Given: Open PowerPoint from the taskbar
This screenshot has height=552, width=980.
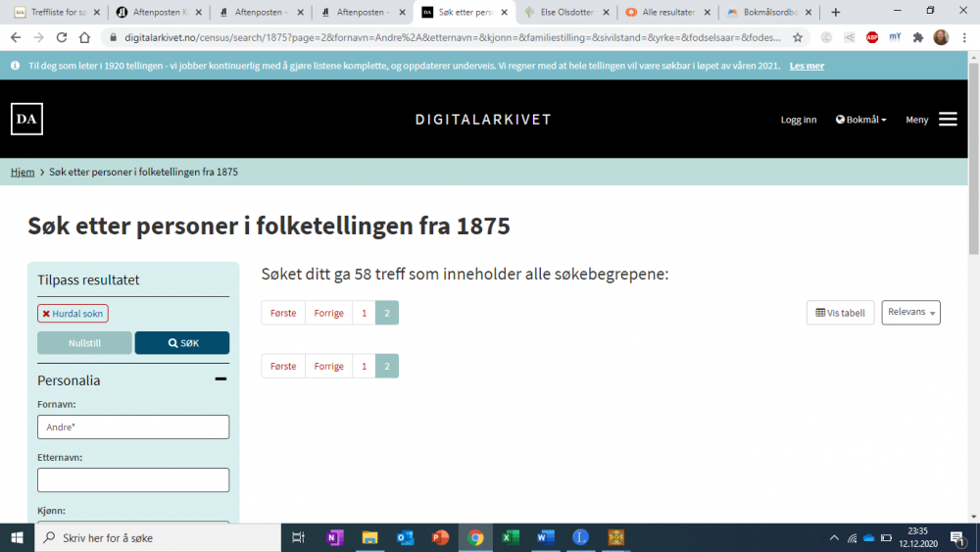Looking at the screenshot, I should 440,537.
